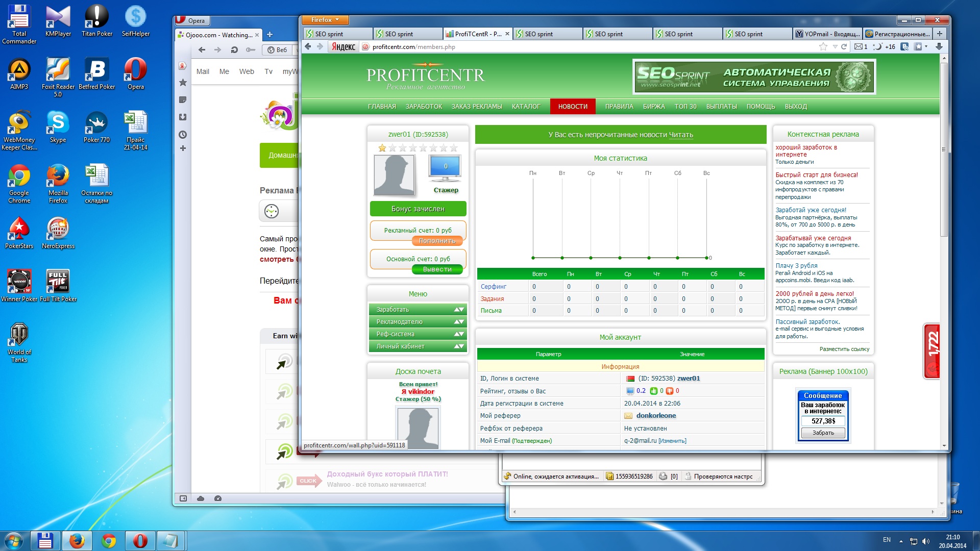Image resolution: width=980 pixels, height=551 pixels.
Task: Open donkorleone referrer link
Action: (x=656, y=416)
